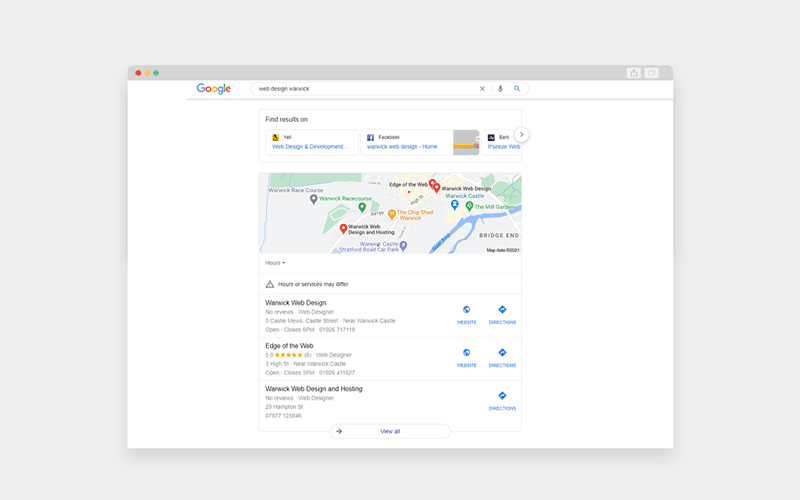Get directions to Warwick Web Design
The width and height of the screenshot is (800, 500).
[502, 314]
